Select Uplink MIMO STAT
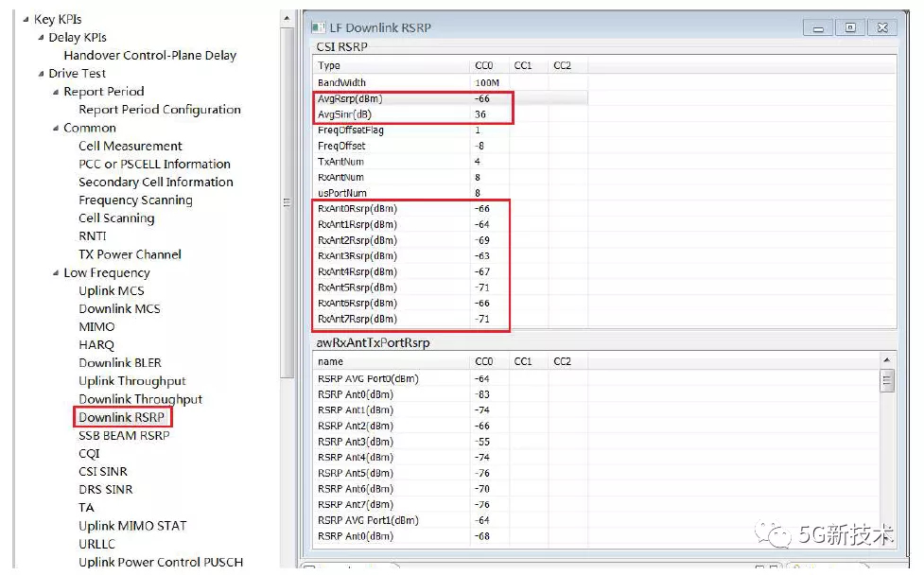Screen dimensions: 924x575 (132, 526)
